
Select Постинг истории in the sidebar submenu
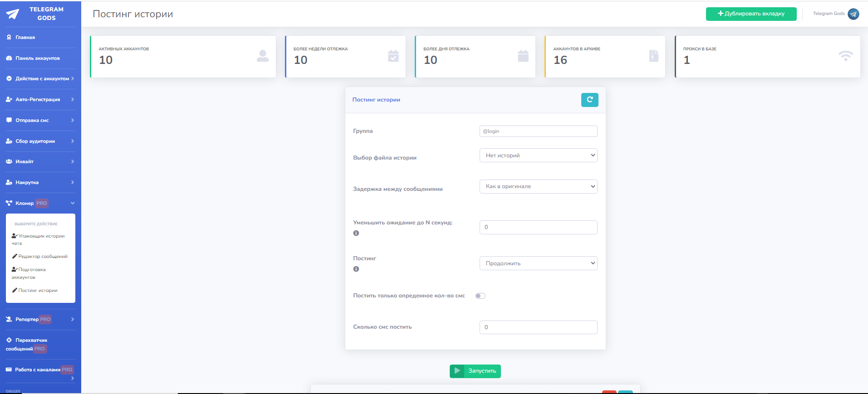click(x=35, y=291)
